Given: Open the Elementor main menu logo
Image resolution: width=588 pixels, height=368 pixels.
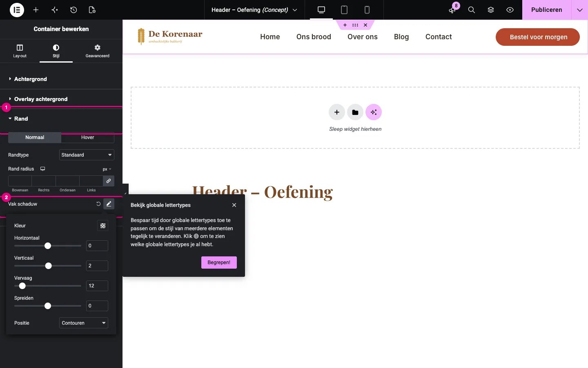Looking at the screenshot, I should pyautogui.click(x=17, y=10).
